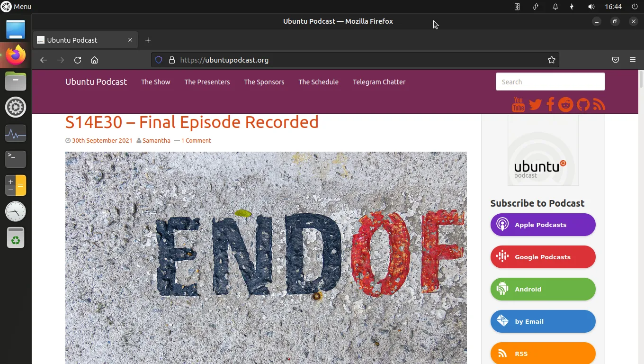This screenshot has height=364, width=644.
Task: Open volume control in system tray
Action: (x=591, y=7)
